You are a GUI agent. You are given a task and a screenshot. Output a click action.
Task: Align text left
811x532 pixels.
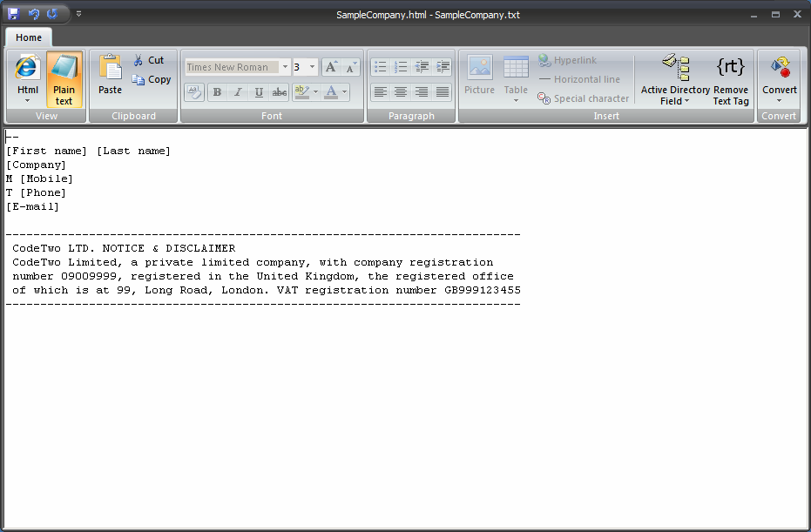[x=381, y=92]
